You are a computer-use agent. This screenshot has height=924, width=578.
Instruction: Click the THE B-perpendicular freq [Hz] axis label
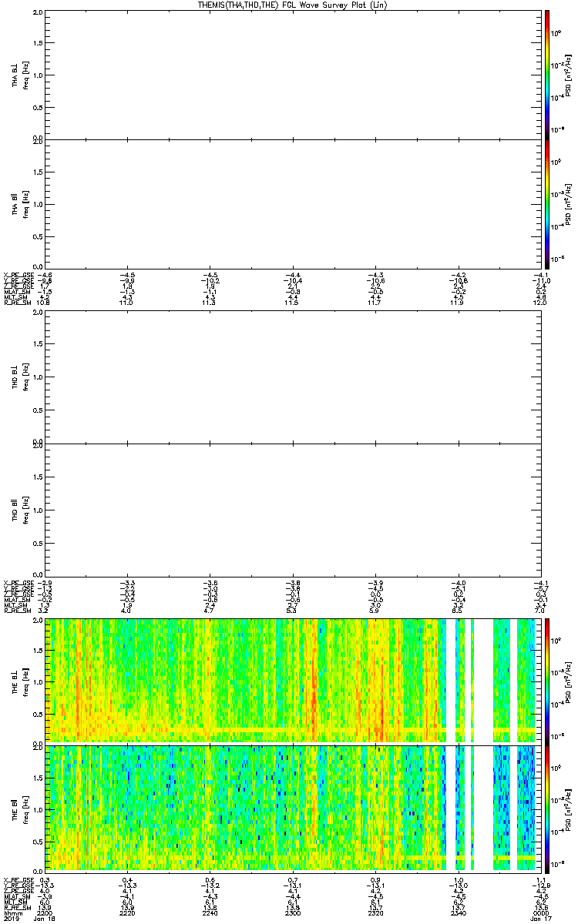[x=25, y=681]
